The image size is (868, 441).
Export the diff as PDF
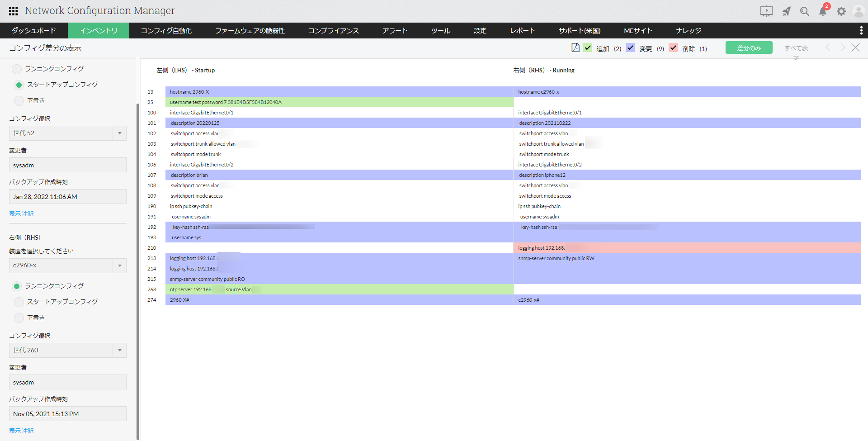575,47
